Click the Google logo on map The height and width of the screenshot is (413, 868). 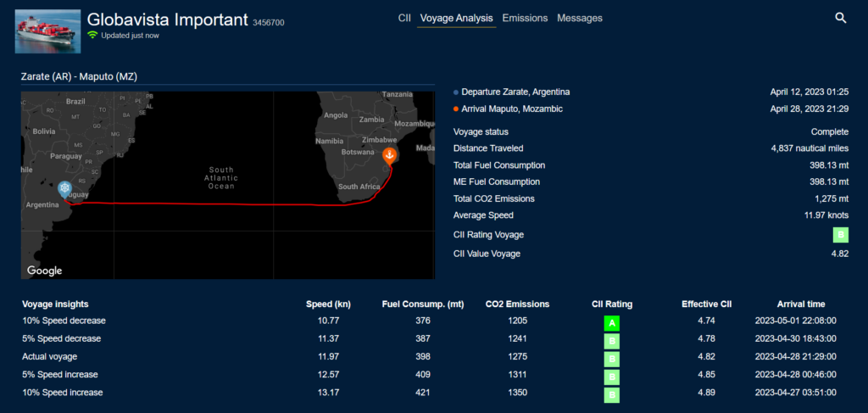[44, 271]
